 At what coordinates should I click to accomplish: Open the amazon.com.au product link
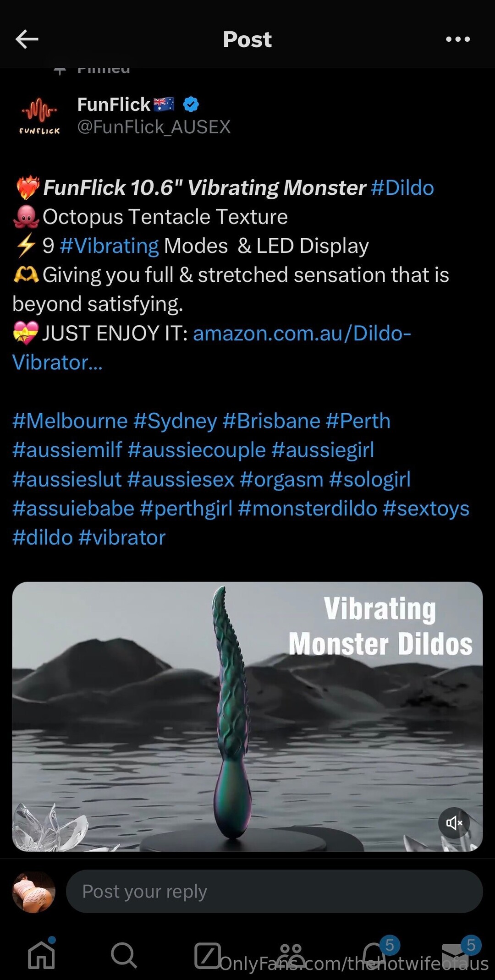coord(211,348)
